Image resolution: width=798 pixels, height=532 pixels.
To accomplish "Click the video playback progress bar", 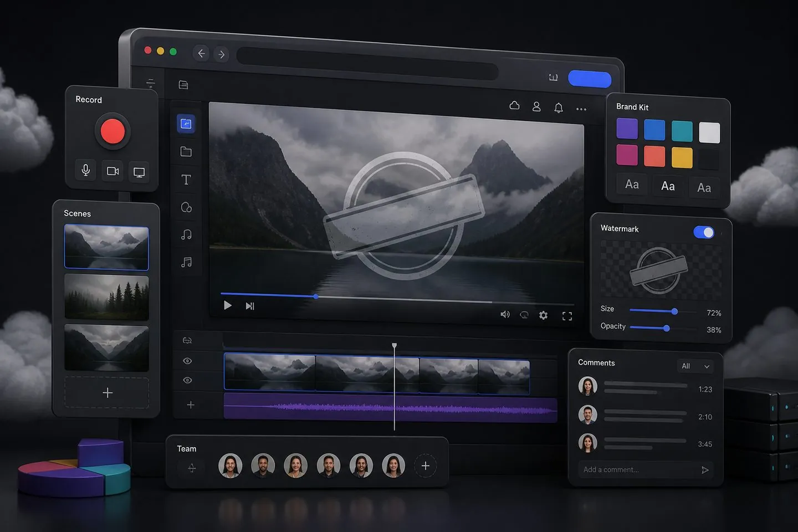I will (397, 298).
